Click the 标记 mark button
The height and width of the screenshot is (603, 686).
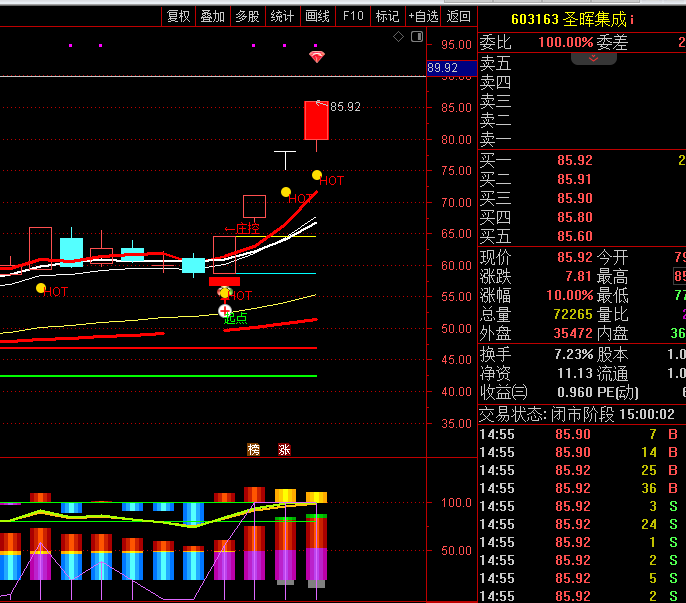pyautogui.click(x=387, y=16)
